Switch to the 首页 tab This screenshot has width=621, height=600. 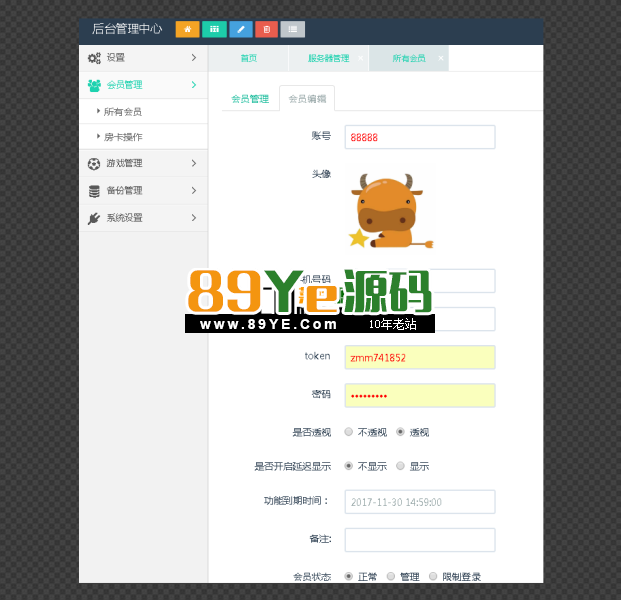(248, 58)
